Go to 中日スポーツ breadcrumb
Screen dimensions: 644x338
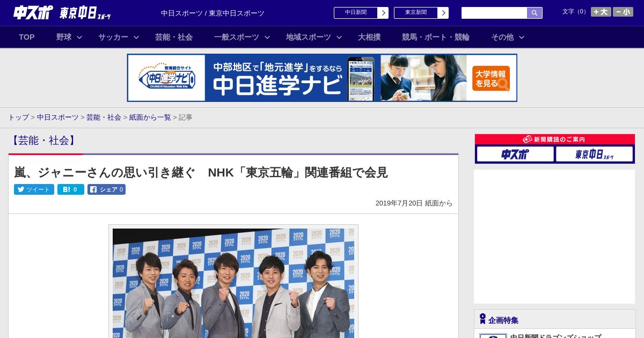tap(58, 117)
